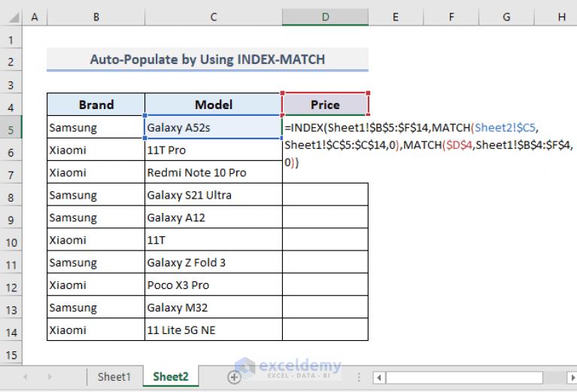Click the 'Redmi Note 10 Pro' cell
Screen dimensions: 577x392
click(x=214, y=172)
